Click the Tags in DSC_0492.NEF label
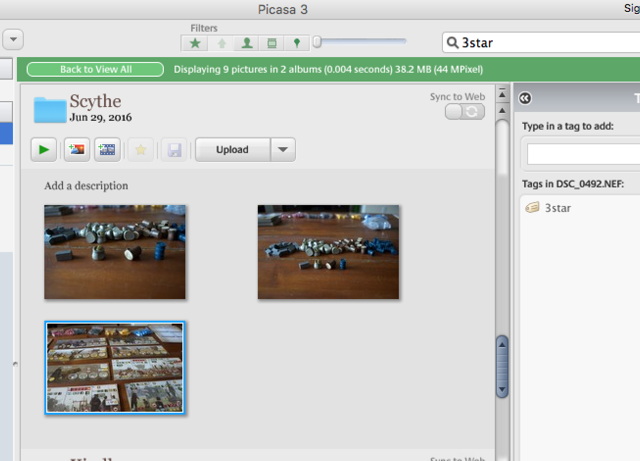Viewport: 640px width, 461px height. [x=573, y=184]
